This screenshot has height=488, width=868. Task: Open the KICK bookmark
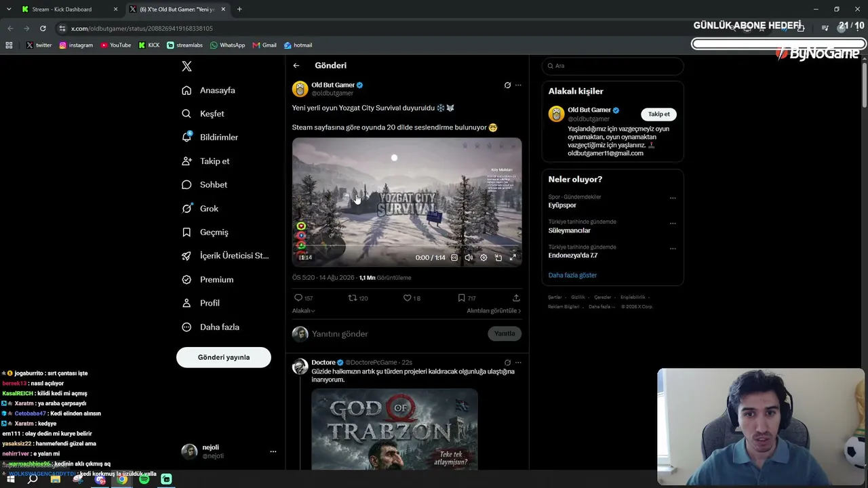(149, 45)
